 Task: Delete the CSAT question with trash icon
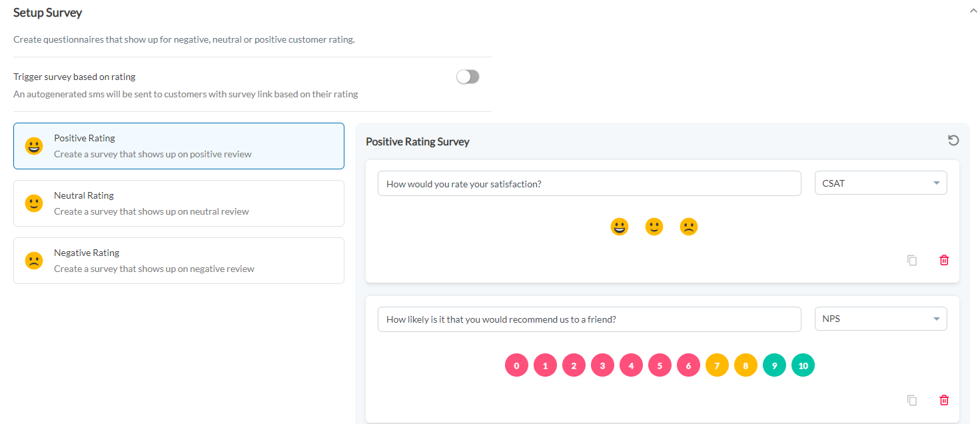click(x=944, y=261)
